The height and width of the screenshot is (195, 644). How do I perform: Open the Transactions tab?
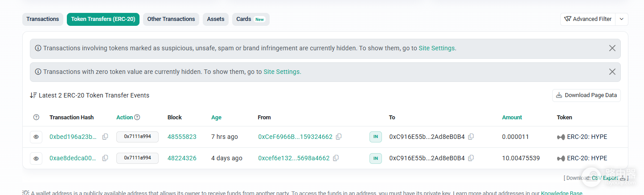43,19
